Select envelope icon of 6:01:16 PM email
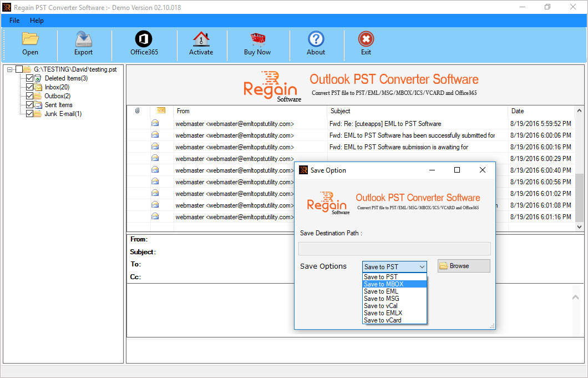 tap(155, 216)
